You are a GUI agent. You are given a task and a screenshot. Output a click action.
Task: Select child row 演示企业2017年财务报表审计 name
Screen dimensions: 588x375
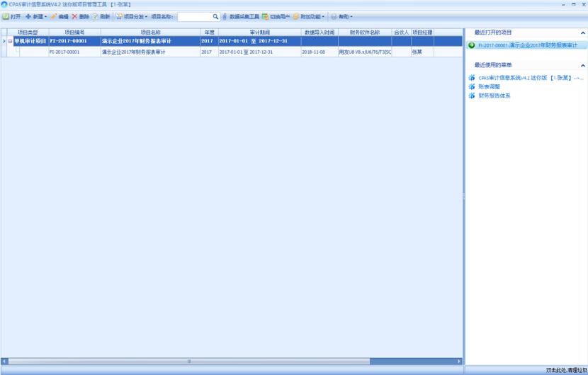click(x=150, y=52)
